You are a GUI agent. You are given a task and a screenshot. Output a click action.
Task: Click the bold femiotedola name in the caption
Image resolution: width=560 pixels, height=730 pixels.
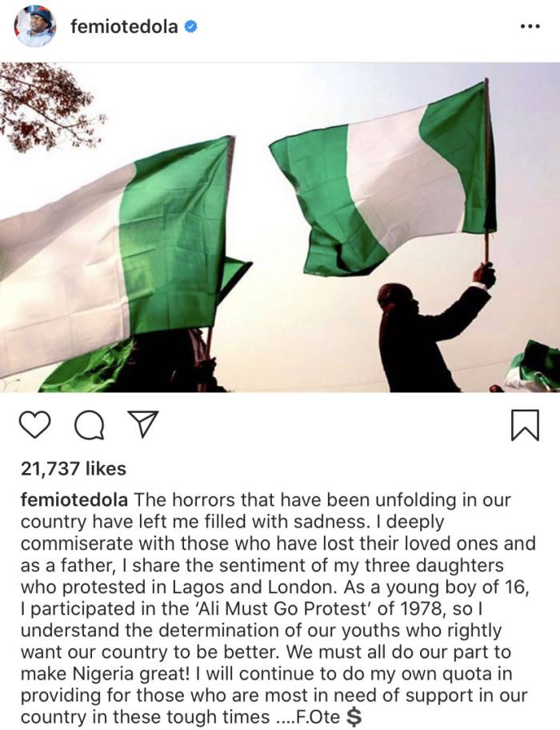(x=72, y=499)
